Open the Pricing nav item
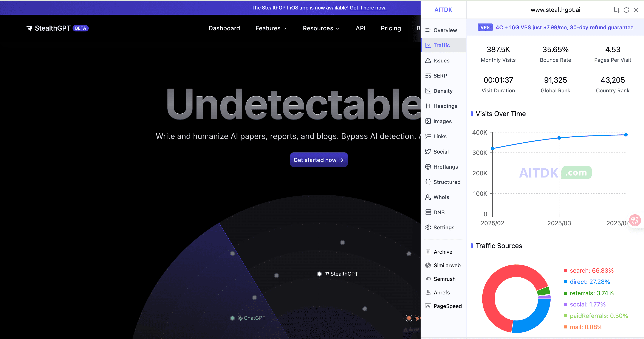The width and height of the screenshot is (644, 339). point(391,28)
